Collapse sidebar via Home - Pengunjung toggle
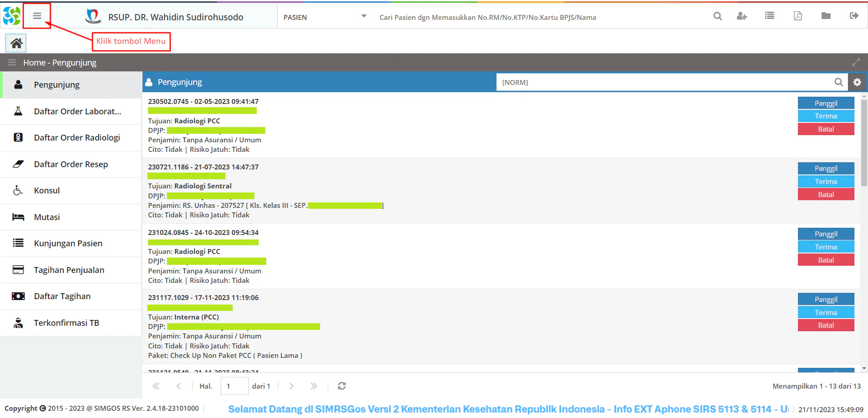 (x=12, y=62)
